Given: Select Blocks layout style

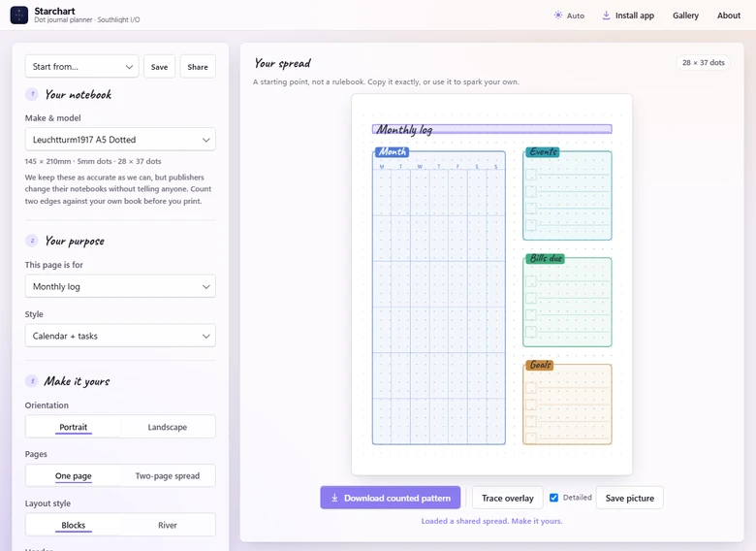Looking at the screenshot, I should (x=74, y=525).
